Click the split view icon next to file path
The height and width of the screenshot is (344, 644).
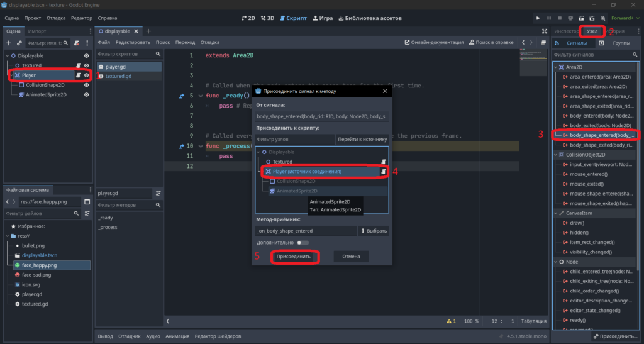[87, 201]
